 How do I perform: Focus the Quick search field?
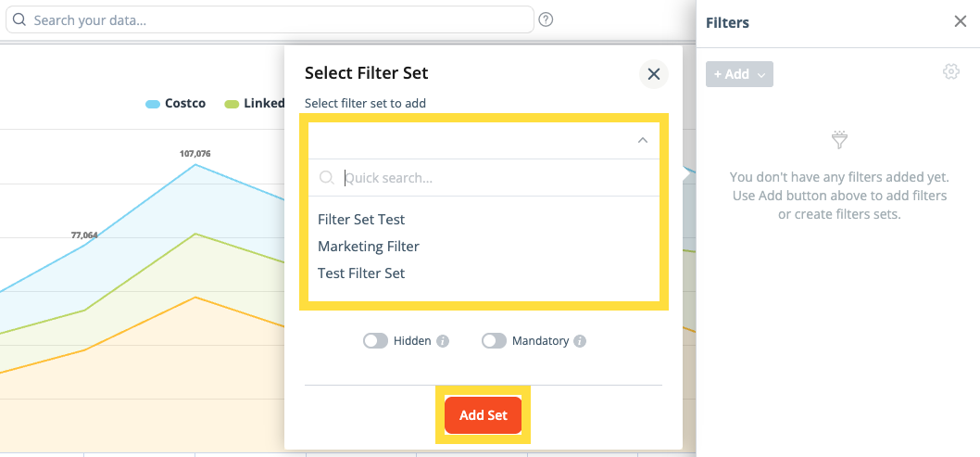pyautogui.click(x=491, y=177)
